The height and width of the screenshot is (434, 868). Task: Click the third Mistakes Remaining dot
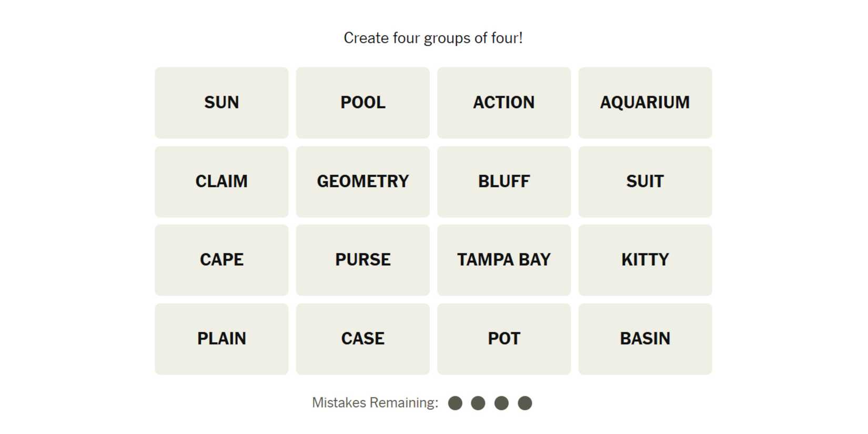(x=501, y=403)
